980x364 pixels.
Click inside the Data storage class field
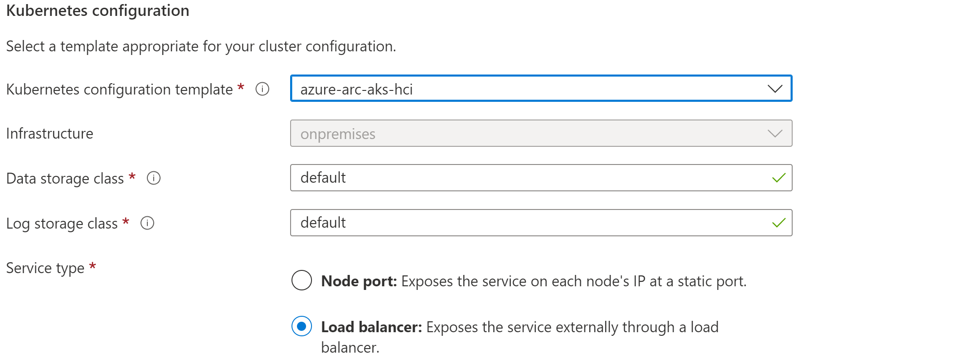500,178
